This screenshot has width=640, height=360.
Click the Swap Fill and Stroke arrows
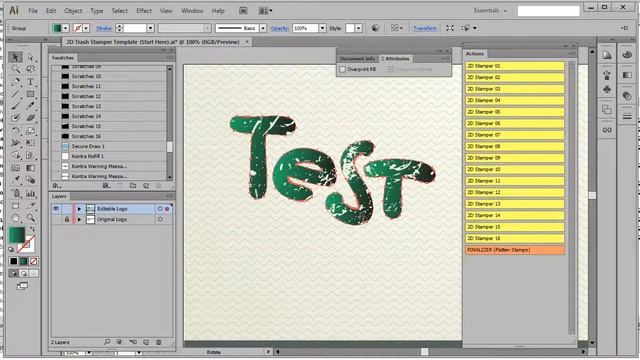click(x=32, y=229)
